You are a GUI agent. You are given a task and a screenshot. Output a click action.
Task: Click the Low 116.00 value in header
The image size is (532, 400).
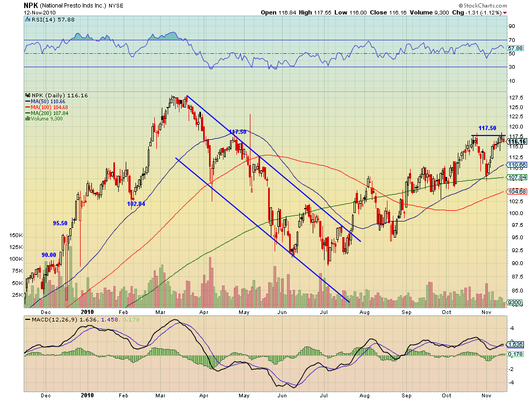click(x=350, y=12)
